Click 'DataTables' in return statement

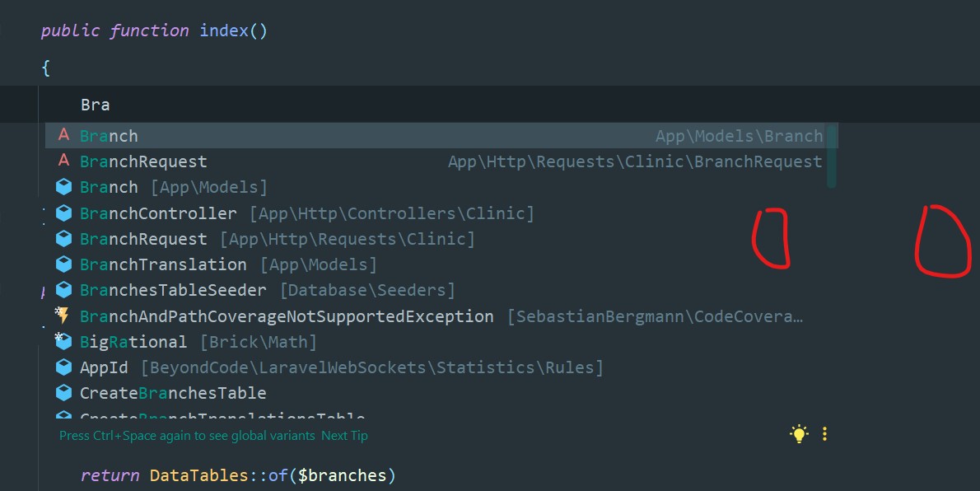pos(199,475)
